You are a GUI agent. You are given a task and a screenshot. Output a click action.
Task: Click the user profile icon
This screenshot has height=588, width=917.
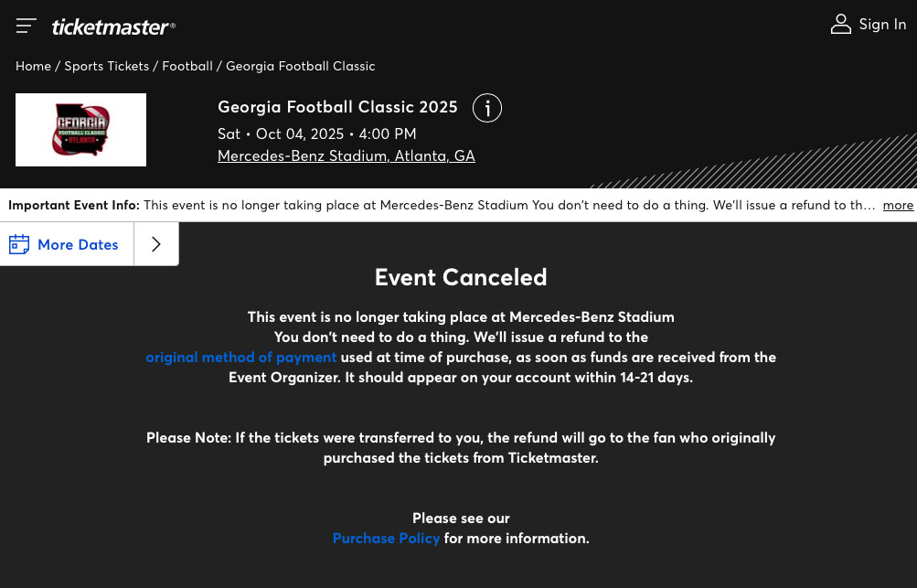tap(840, 25)
